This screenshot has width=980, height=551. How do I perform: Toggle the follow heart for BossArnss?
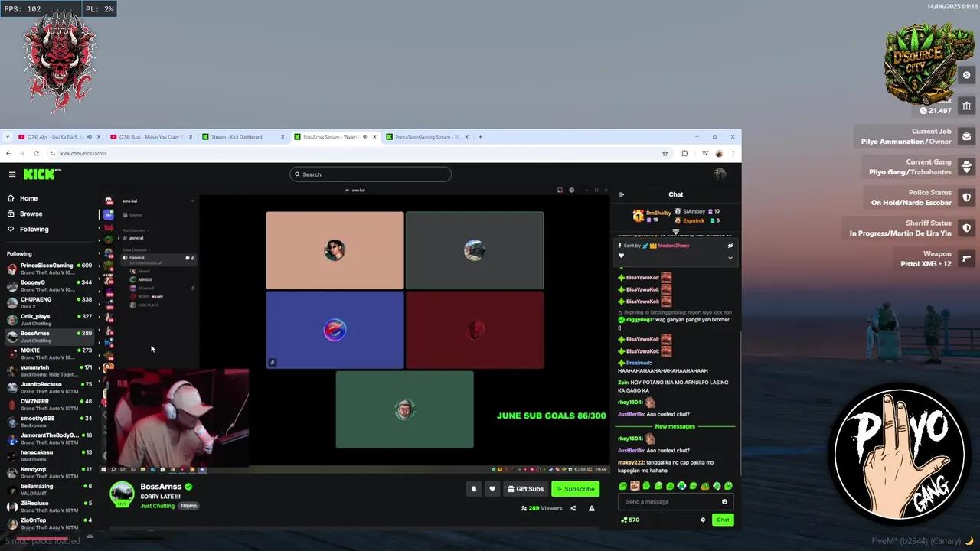[492, 489]
